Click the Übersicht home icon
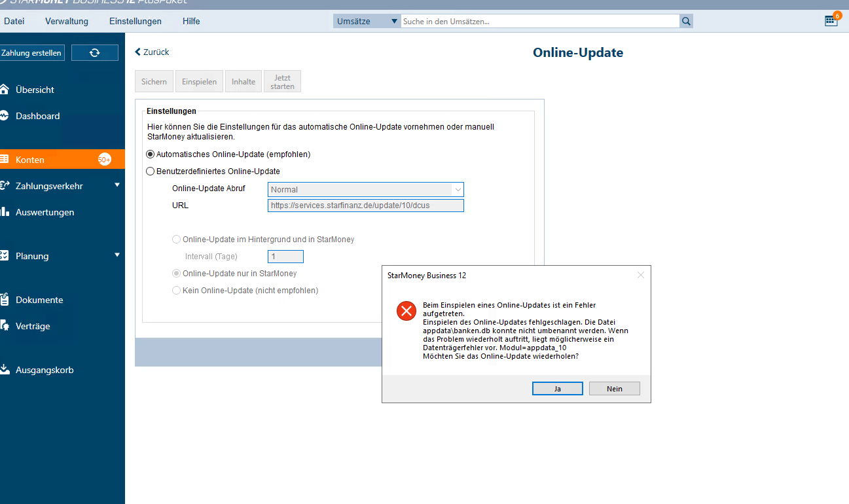 click(x=4, y=90)
